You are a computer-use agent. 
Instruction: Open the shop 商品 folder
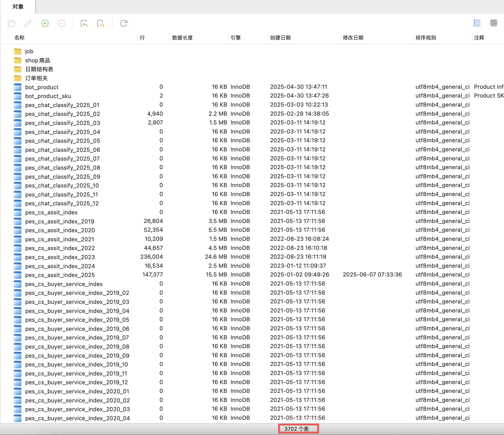click(38, 60)
